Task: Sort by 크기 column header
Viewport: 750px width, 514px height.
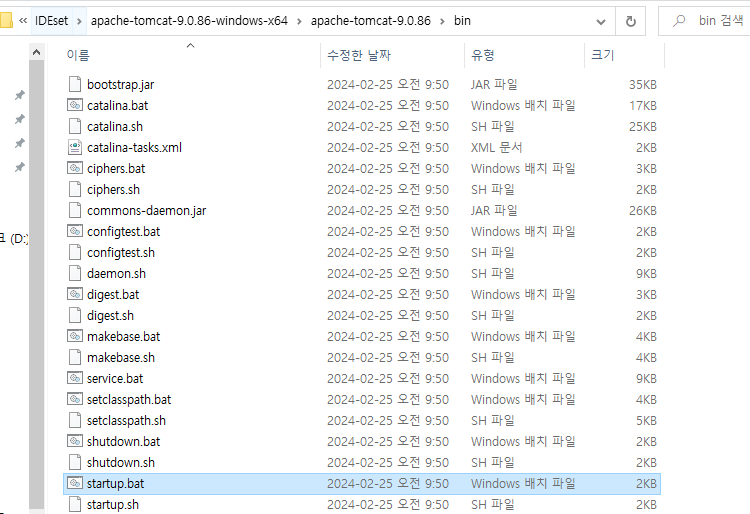Action: (x=603, y=55)
